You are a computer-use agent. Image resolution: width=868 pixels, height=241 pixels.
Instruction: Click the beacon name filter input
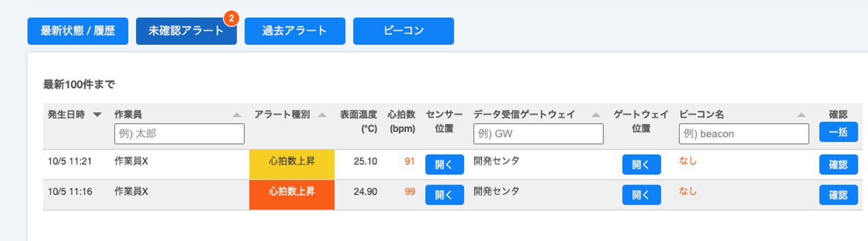click(743, 134)
